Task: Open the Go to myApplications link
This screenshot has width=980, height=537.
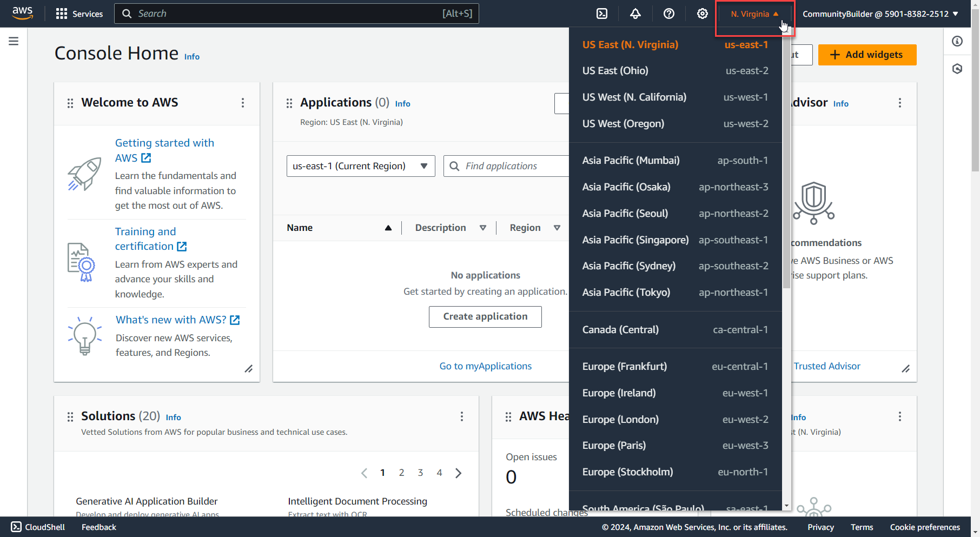Action: coord(485,366)
